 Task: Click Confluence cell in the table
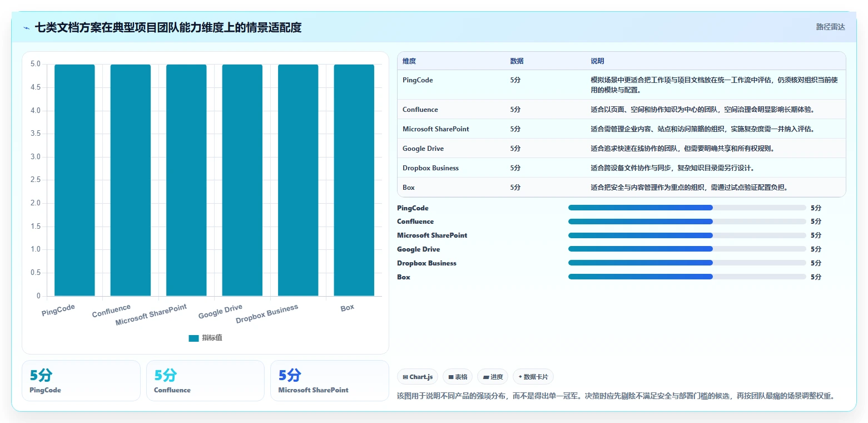(420, 110)
